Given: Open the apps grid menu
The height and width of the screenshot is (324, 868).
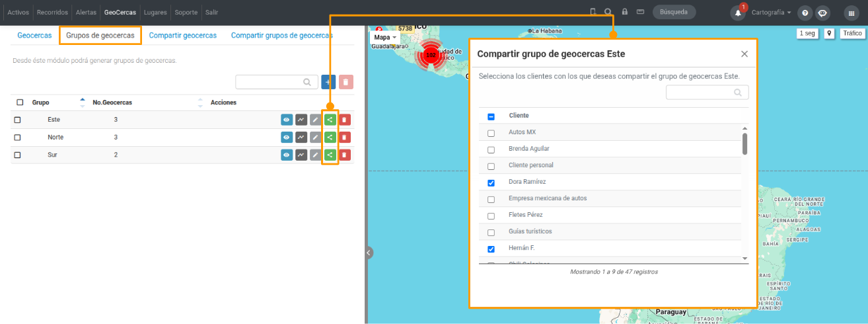Looking at the screenshot, I should (851, 13).
